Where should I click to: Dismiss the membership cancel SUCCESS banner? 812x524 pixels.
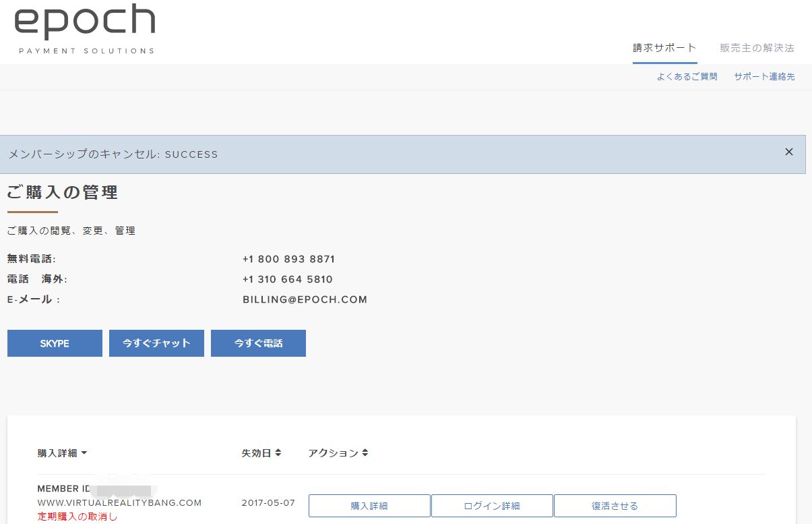coord(789,152)
